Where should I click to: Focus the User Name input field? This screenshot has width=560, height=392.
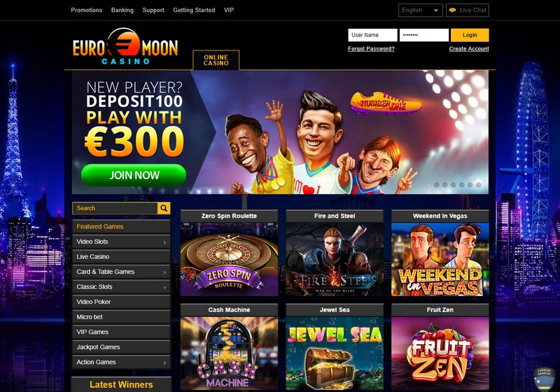click(372, 35)
